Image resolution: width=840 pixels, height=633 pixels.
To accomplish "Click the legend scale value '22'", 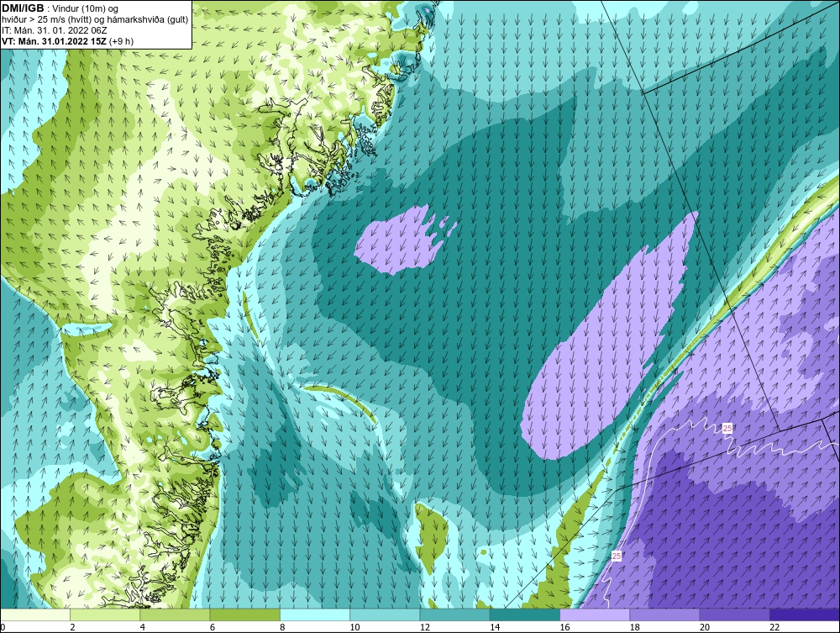I will 774,627.
